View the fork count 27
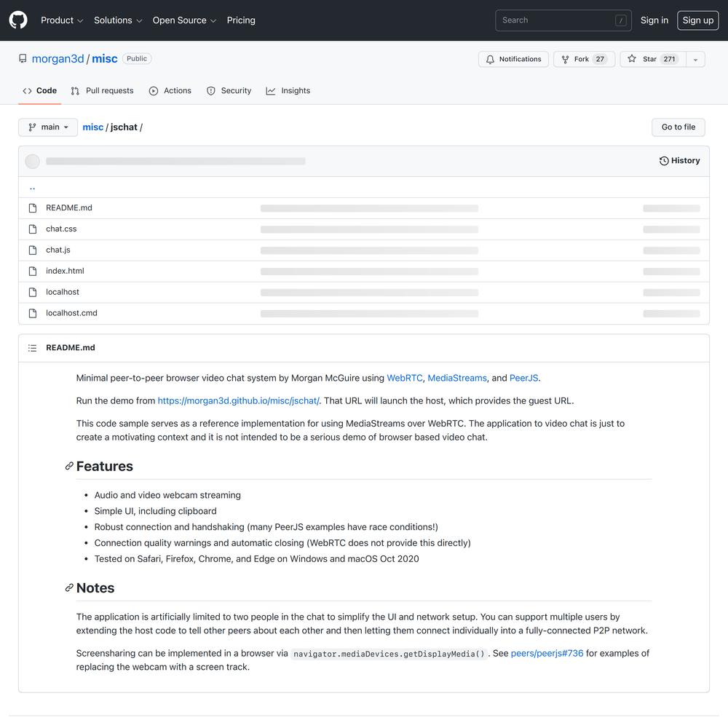 click(x=600, y=59)
